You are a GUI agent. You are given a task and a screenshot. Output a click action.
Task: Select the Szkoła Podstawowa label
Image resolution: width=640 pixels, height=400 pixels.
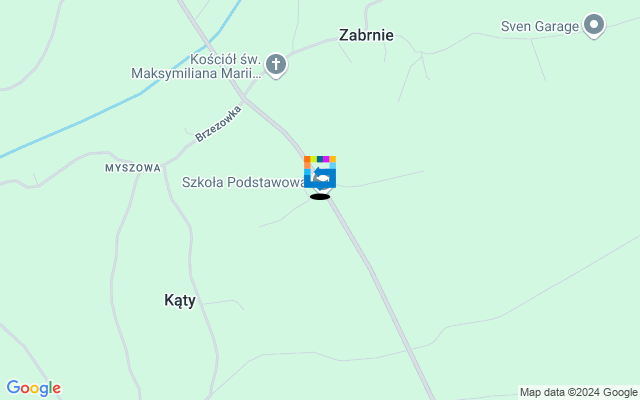pyautogui.click(x=243, y=182)
